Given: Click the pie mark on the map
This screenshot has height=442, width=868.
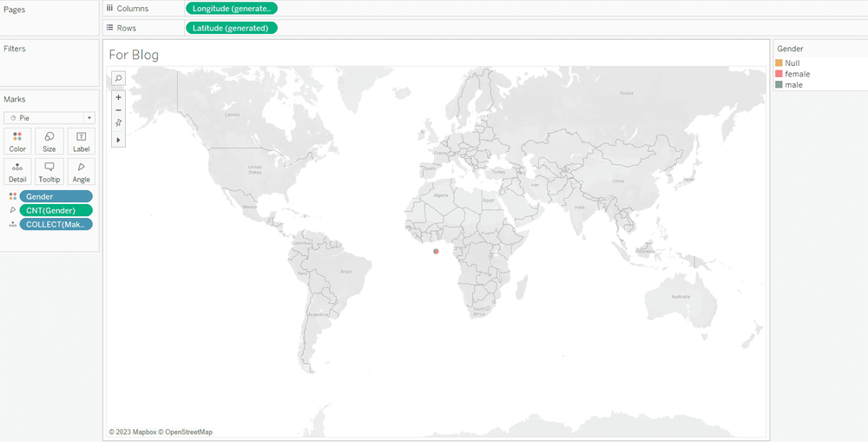Looking at the screenshot, I should point(436,252).
